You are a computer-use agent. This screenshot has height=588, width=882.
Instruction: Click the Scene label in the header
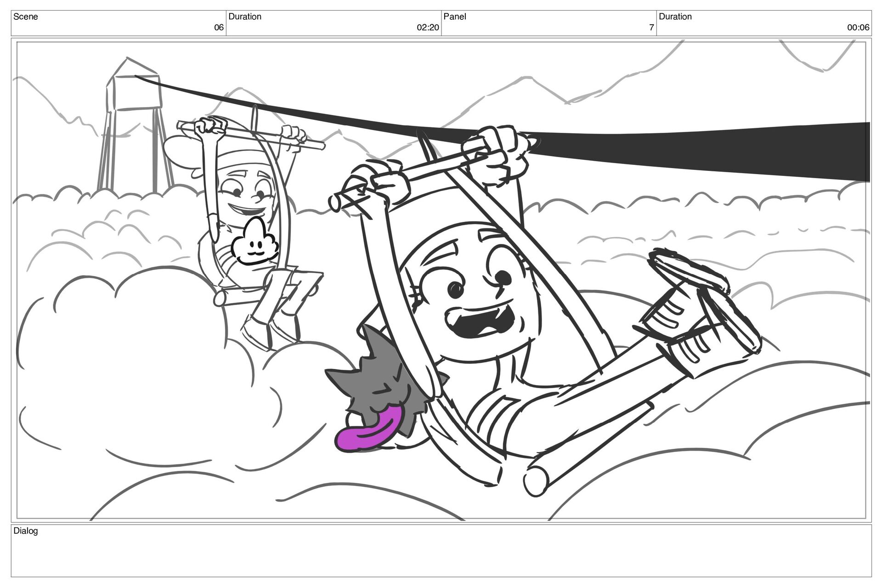[25, 17]
